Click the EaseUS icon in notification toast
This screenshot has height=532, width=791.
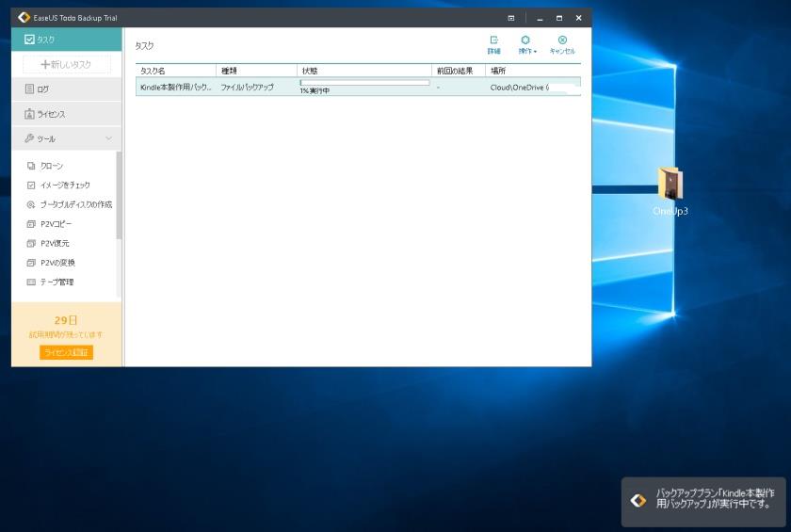click(638, 500)
